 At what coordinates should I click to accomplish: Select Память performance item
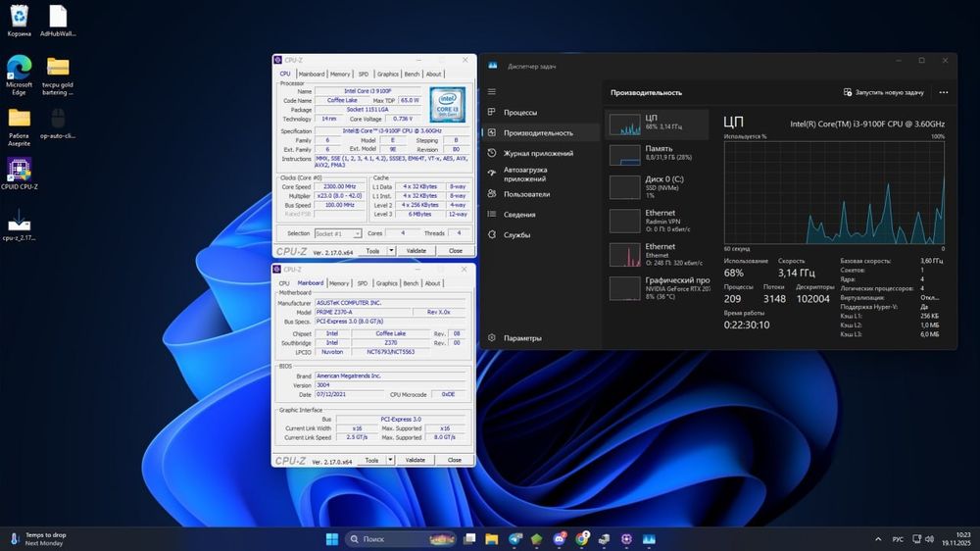pos(658,155)
